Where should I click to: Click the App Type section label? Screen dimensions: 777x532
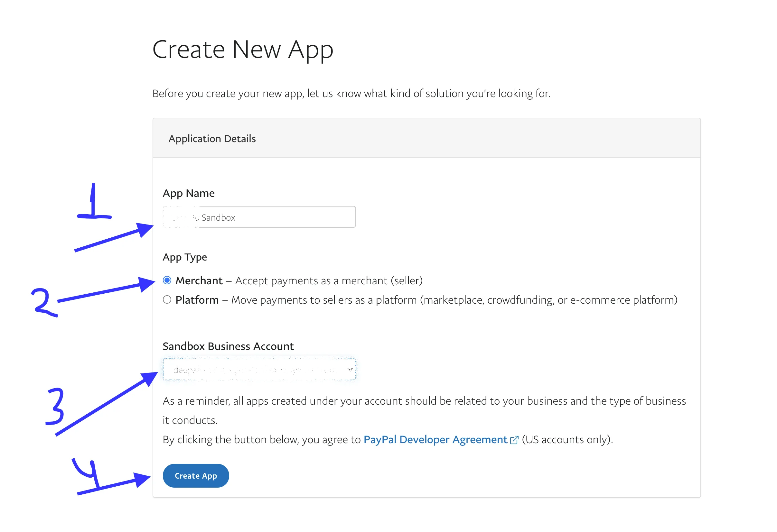(x=184, y=257)
